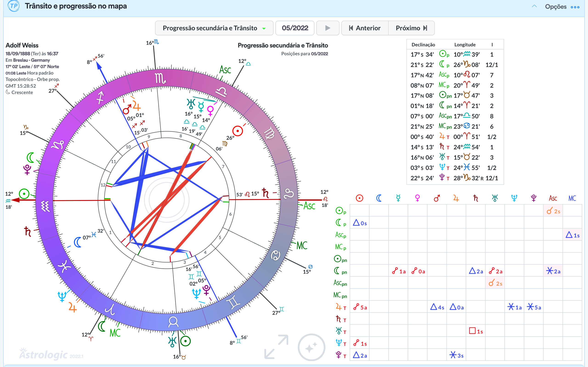Open the Opções three-dots menu
This screenshot has height=367, width=588.
pyautogui.click(x=575, y=7)
